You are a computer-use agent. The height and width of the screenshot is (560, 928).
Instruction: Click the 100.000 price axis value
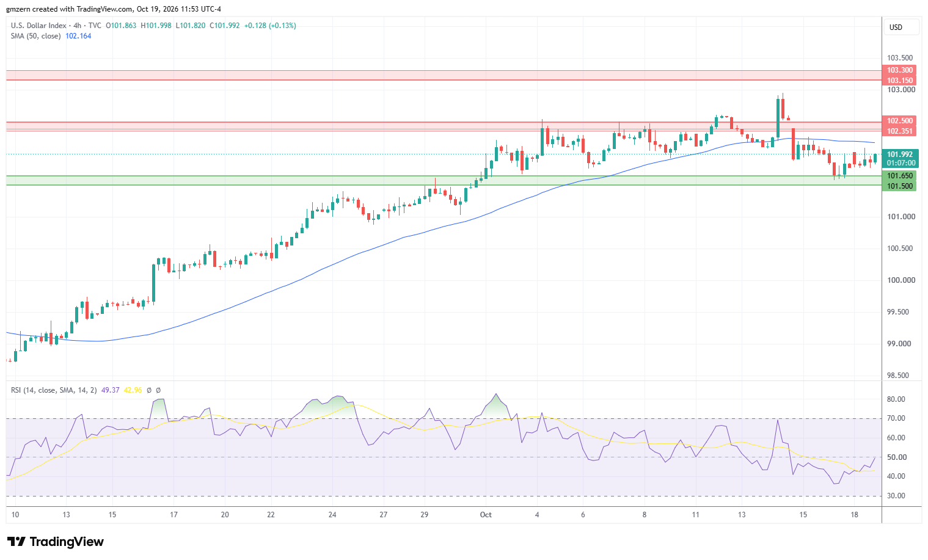(901, 280)
